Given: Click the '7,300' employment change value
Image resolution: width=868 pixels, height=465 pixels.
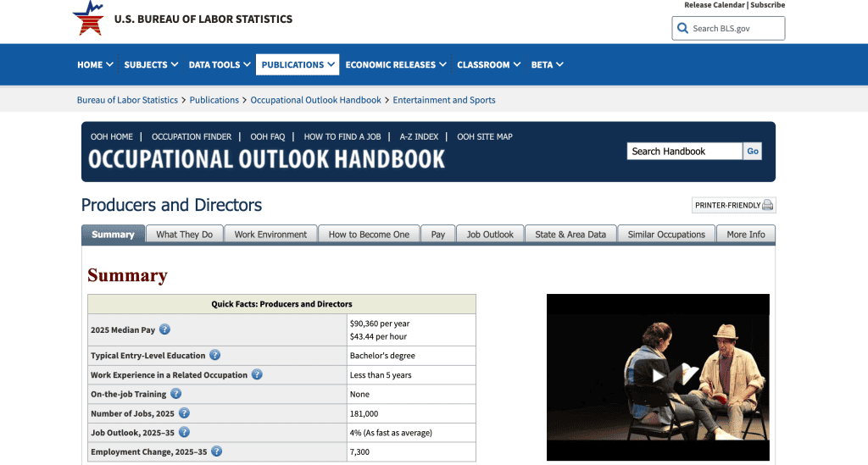Looking at the screenshot, I should [x=359, y=451].
